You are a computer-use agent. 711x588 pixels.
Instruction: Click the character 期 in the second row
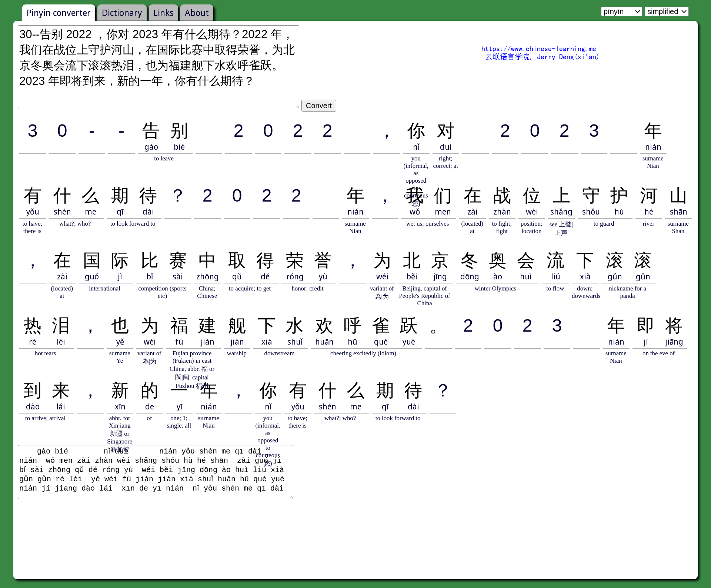[x=120, y=196]
